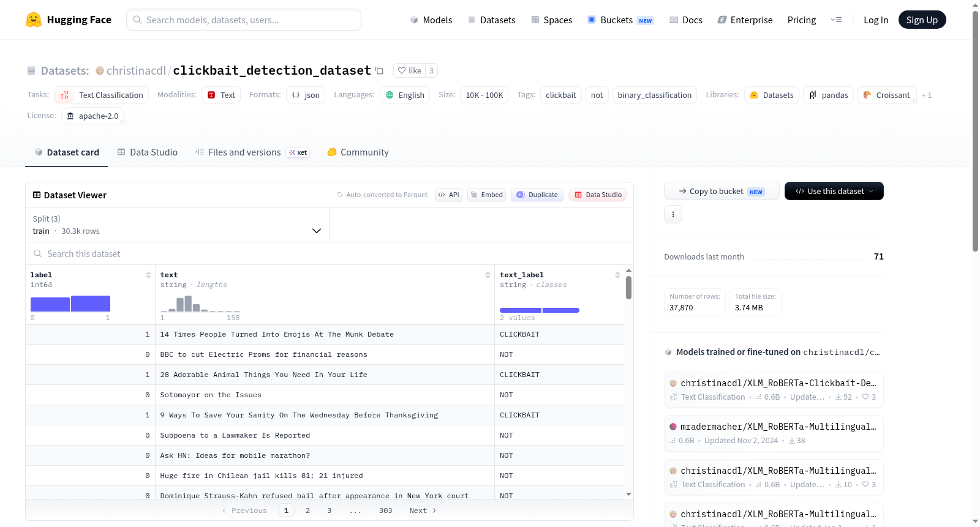
Task: Click the sort icon on label column
Action: (x=148, y=275)
